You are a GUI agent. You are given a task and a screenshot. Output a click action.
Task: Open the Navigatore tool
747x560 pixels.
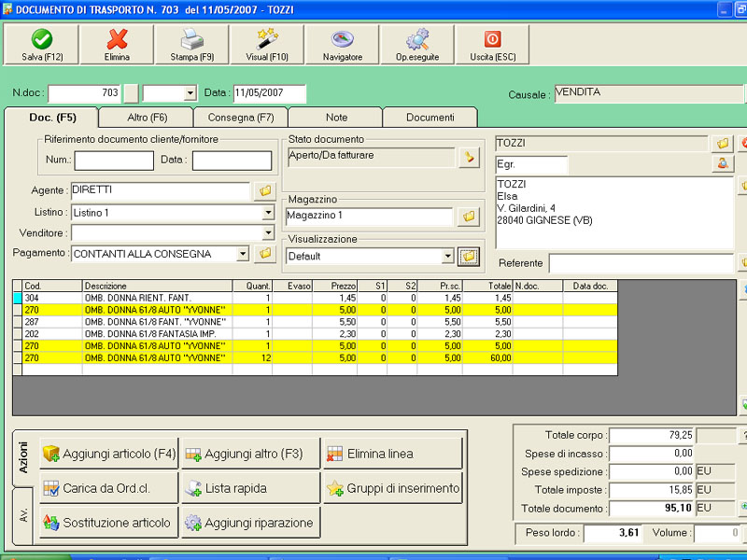(x=343, y=40)
